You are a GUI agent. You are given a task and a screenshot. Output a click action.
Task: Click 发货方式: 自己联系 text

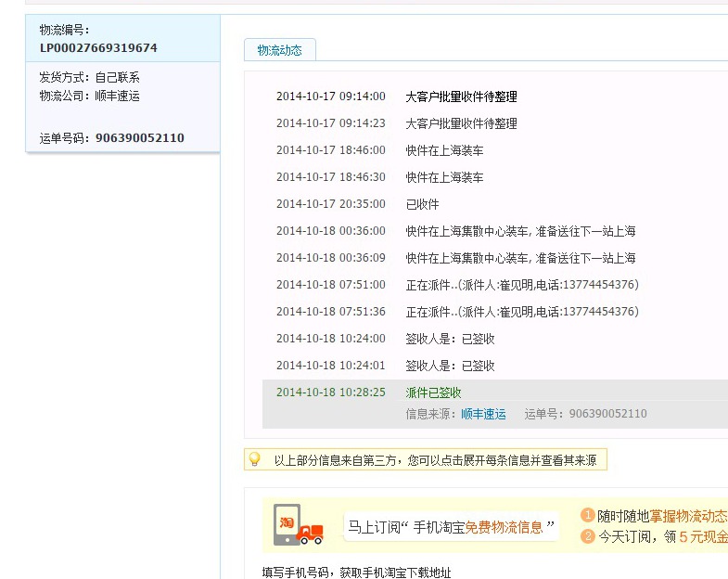click(x=90, y=77)
